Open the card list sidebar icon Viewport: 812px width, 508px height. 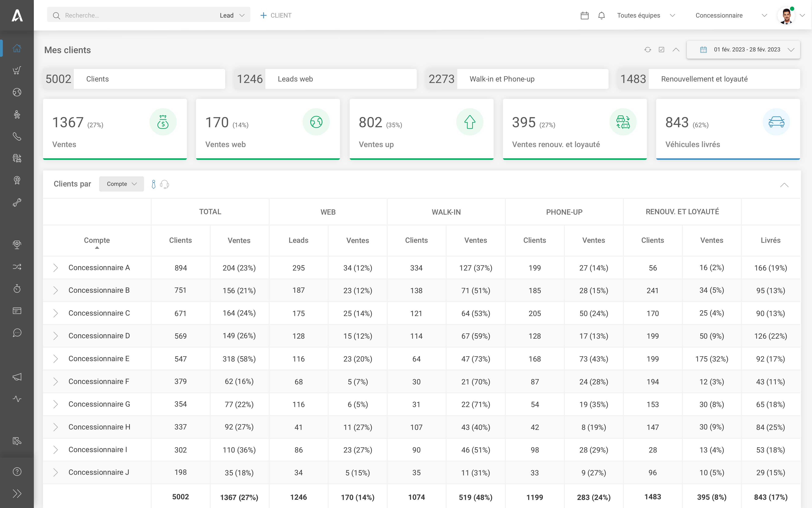(17, 311)
